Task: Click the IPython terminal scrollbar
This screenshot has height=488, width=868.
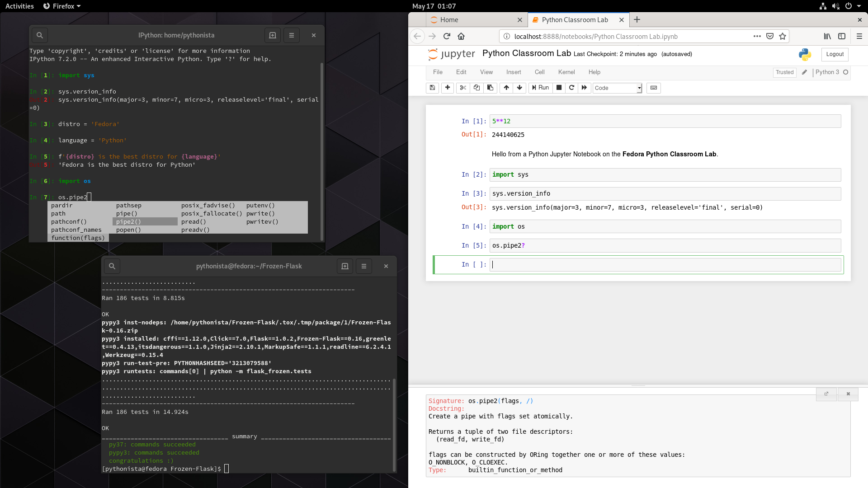Action: click(321, 151)
